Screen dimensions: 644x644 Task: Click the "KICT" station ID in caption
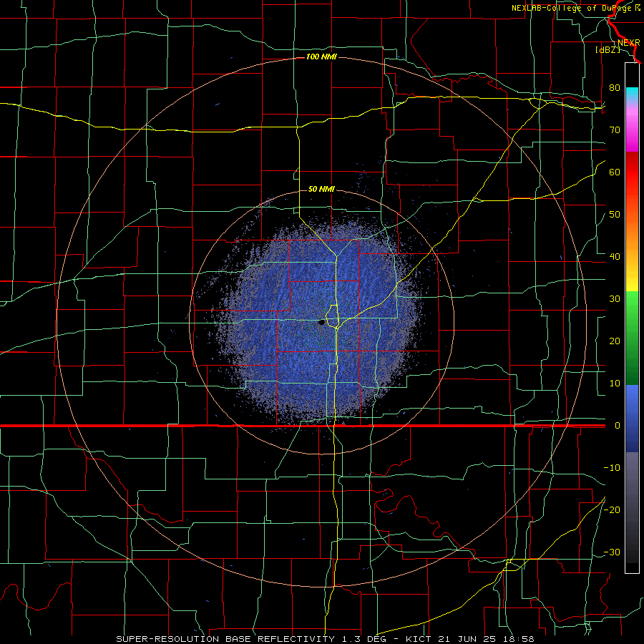tap(418, 639)
